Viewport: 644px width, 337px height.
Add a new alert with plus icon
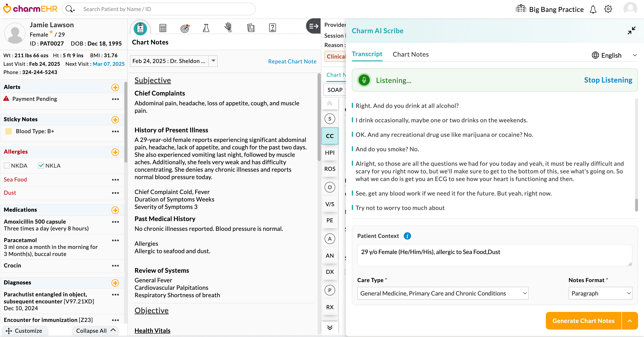pyautogui.click(x=115, y=87)
